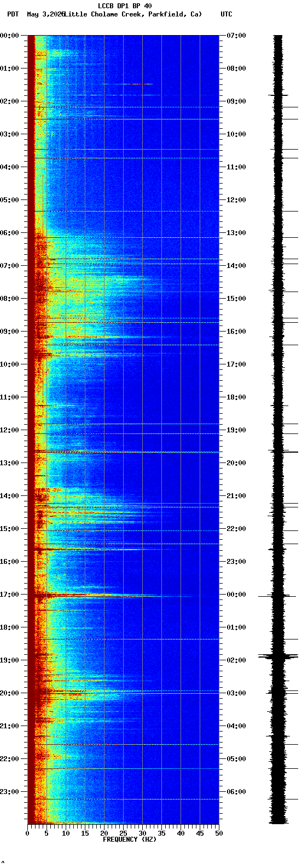Click the "16:00" label on the PDT axis
Viewport: 302px width, 868px height.
click(9, 562)
